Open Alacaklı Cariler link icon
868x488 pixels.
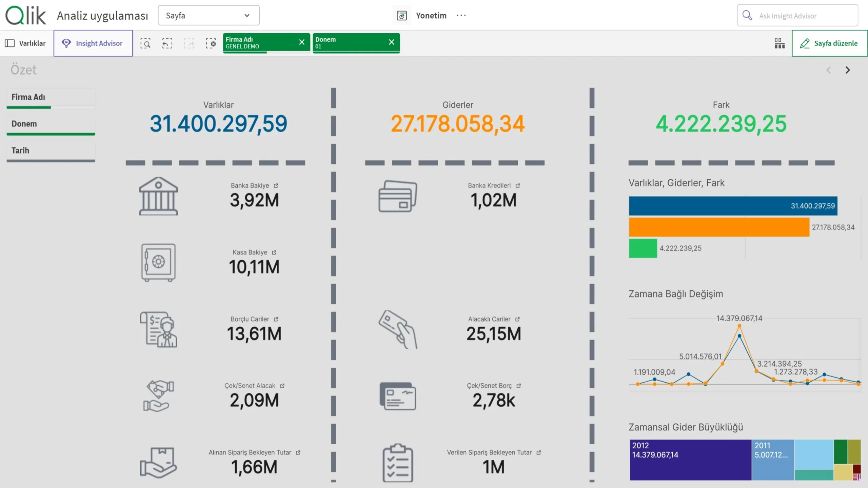coord(517,319)
